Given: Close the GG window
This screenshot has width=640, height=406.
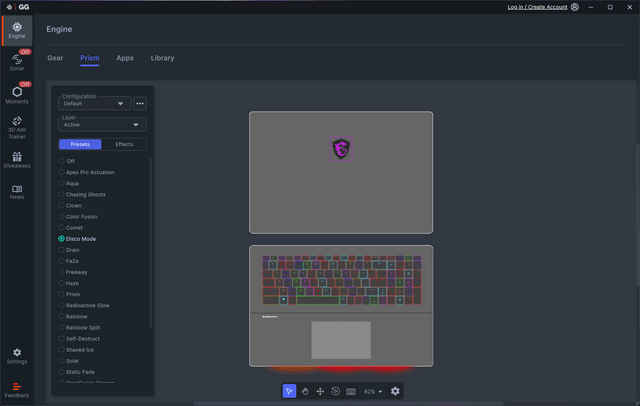Looking at the screenshot, I should tap(629, 7).
